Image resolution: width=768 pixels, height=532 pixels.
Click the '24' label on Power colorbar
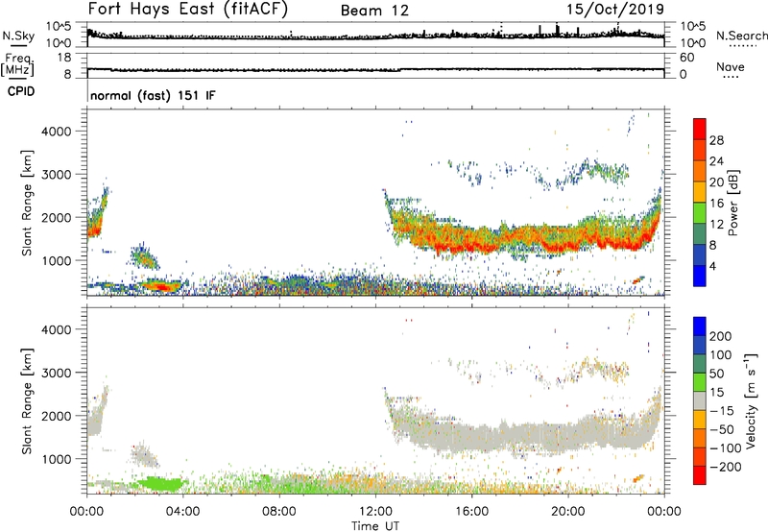tap(716, 161)
